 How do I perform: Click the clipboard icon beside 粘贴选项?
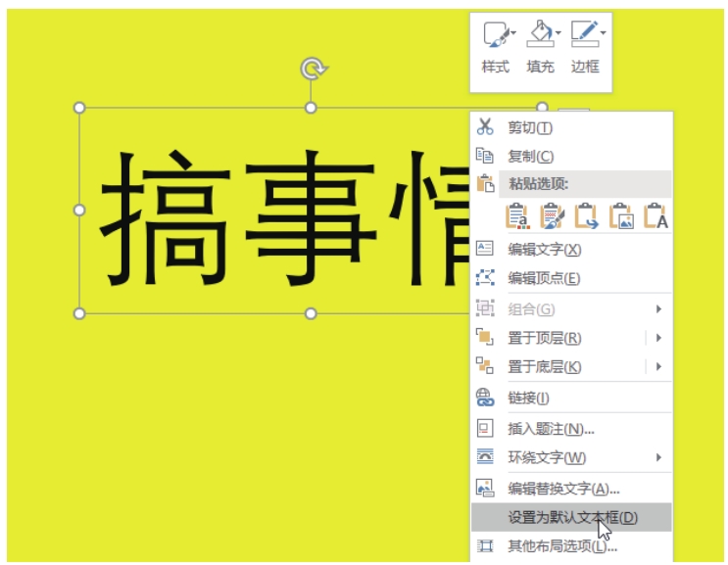[485, 184]
